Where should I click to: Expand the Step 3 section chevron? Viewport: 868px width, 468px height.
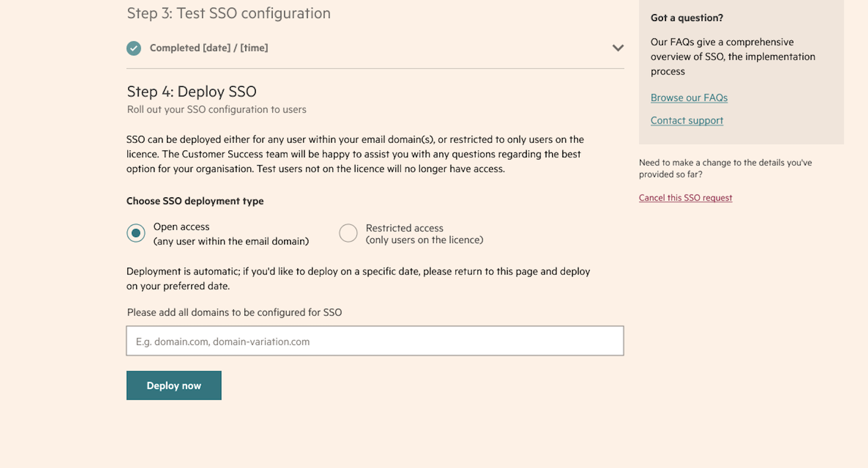click(x=618, y=48)
